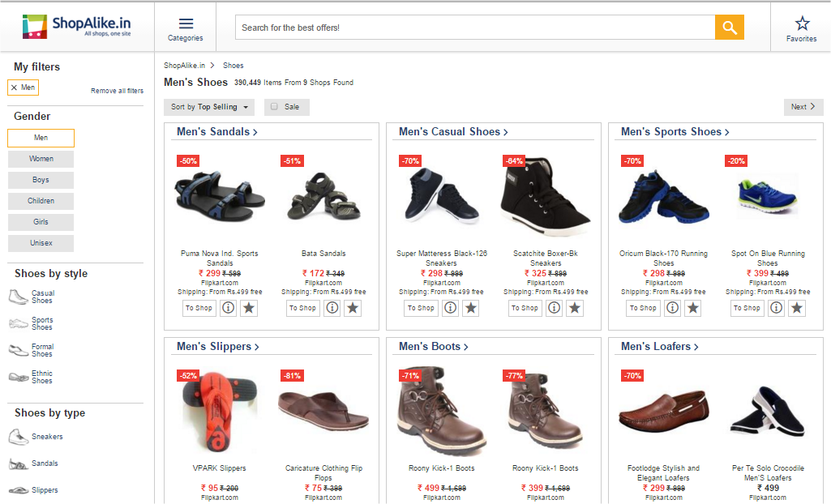Click the Casual Shoes style icon
The image size is (831, 504).
pos(18,297)
